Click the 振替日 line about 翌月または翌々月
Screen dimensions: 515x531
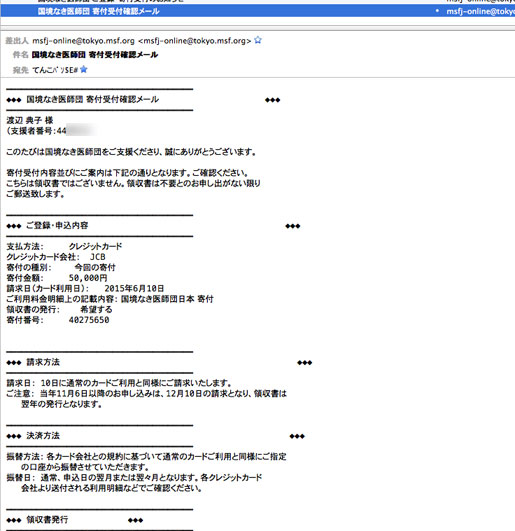point(134,478)
